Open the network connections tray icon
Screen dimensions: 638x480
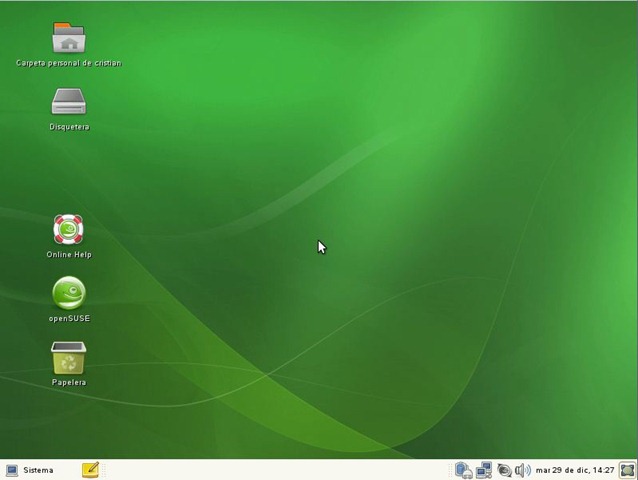click(484, 470)
